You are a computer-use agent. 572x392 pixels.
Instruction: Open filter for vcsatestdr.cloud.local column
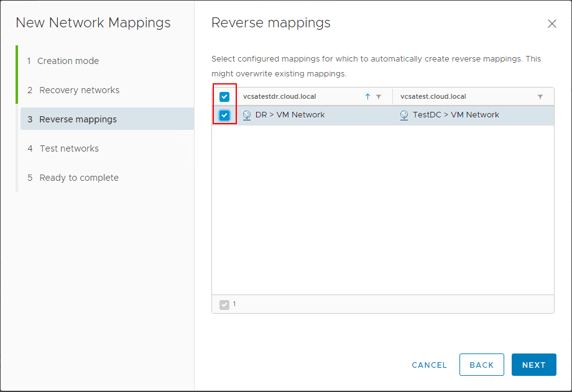click(379, 97)
